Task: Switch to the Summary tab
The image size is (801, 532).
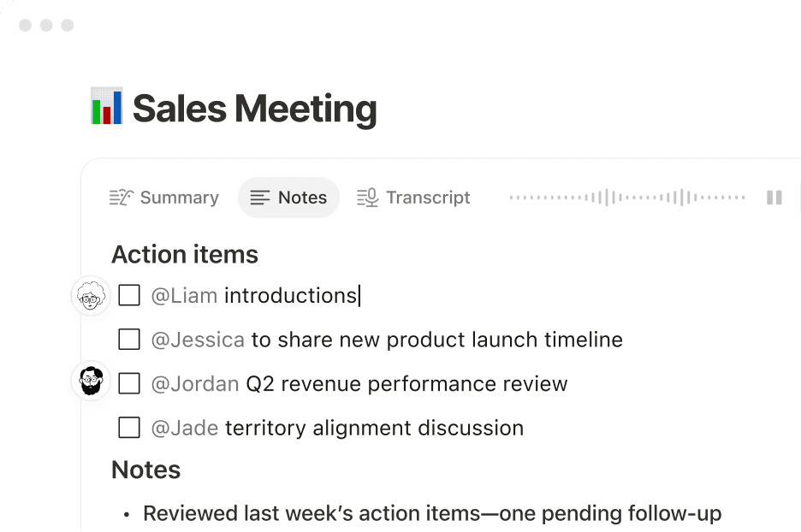Action: pos(164,197)
